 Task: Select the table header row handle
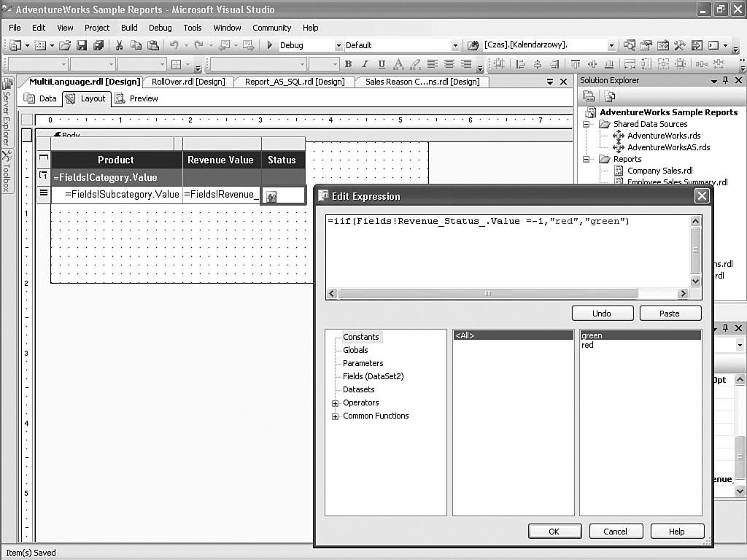pos(43,158)
